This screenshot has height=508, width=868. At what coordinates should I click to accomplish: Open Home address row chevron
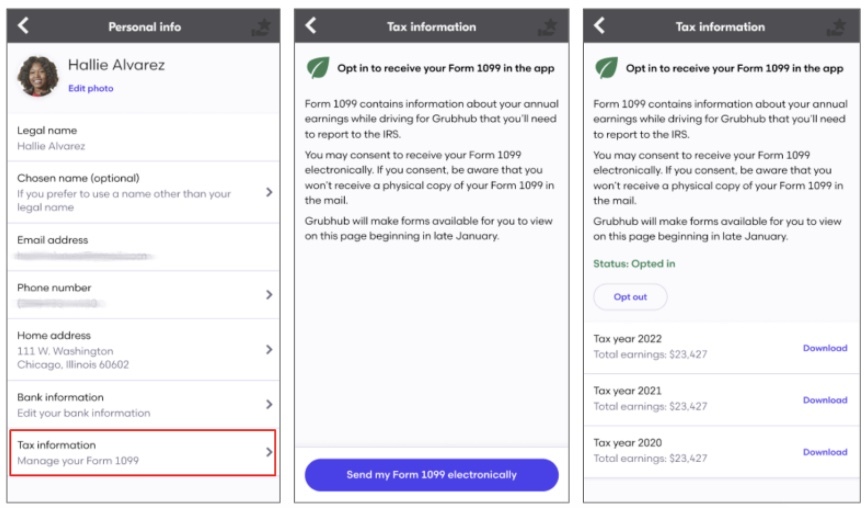coord(269,349)
